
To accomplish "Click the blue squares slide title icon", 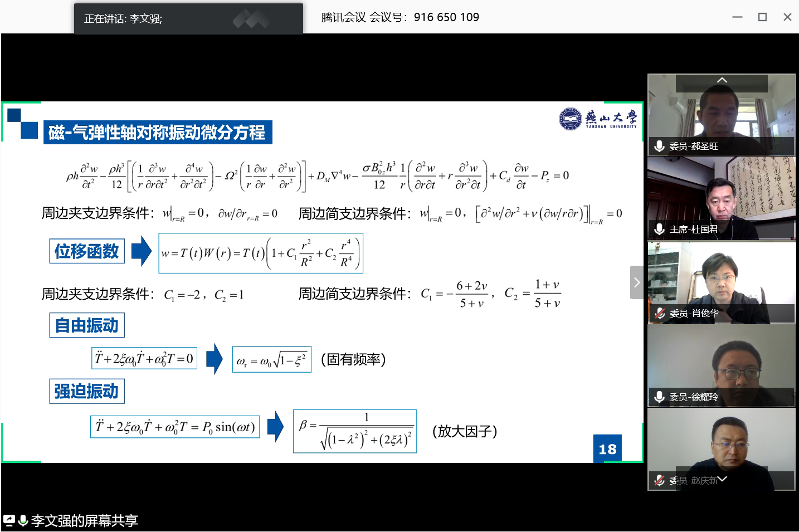I will [22, 123].
